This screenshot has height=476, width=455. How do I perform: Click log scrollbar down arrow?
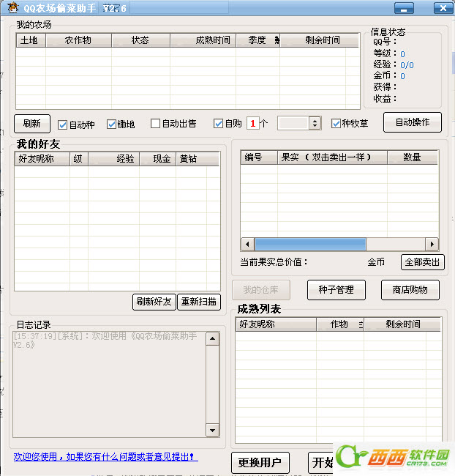pos(212,430)
